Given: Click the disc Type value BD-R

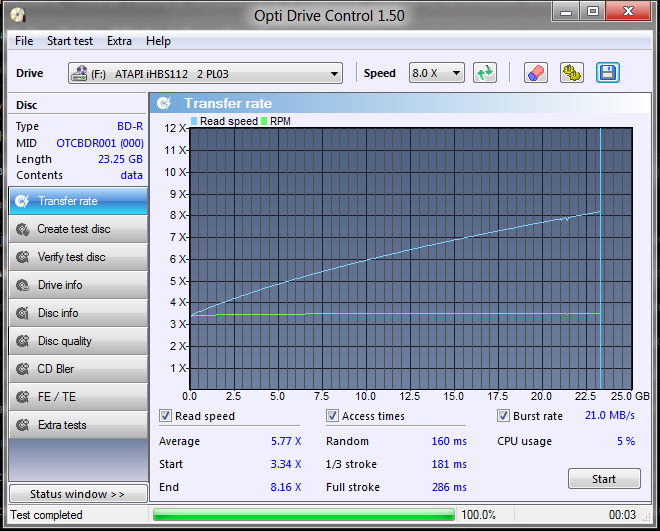Looking at the screenshot, I should click(130, 126).
